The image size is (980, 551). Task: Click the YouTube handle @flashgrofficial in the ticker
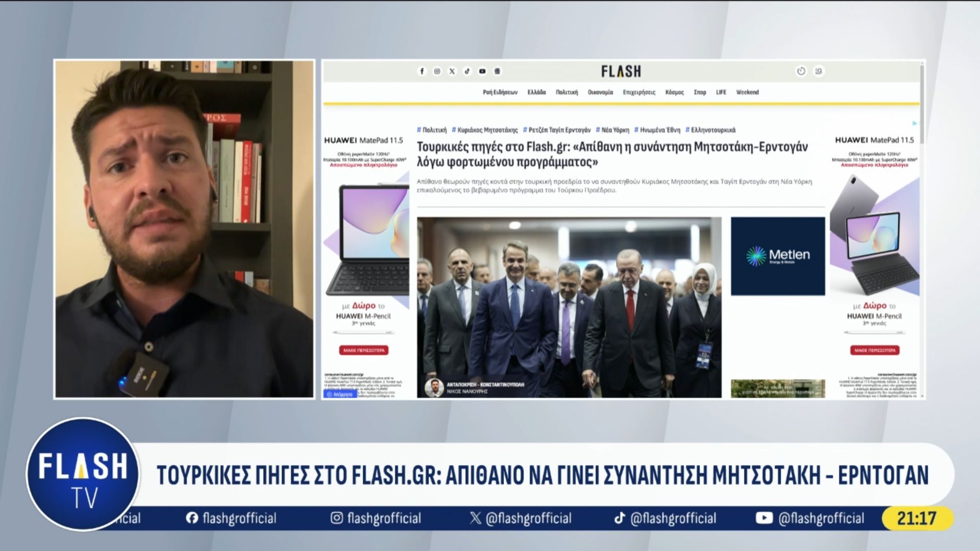[821, 518]
